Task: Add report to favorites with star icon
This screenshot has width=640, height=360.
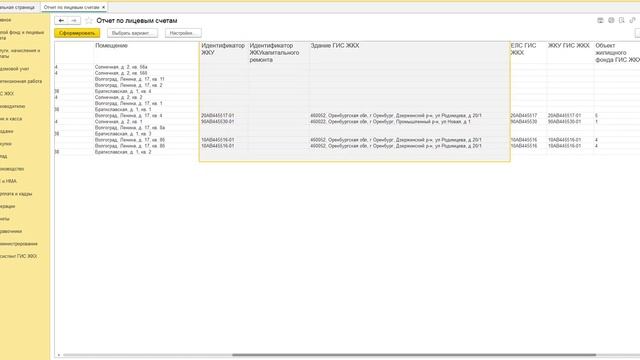Action: pyautogui.click(x=89, y=20)
